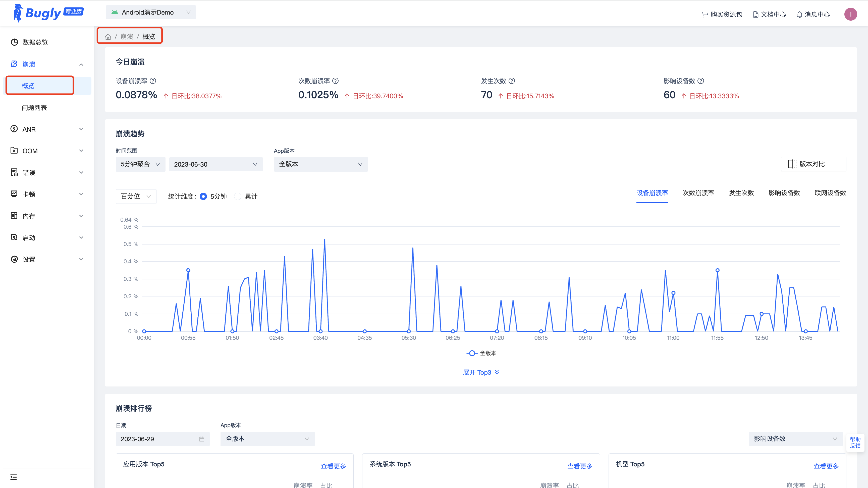Viewport: 868px width, 488px height.
Task: Click the sidebar collapse icon at the bottom
Action: point(14,476)
